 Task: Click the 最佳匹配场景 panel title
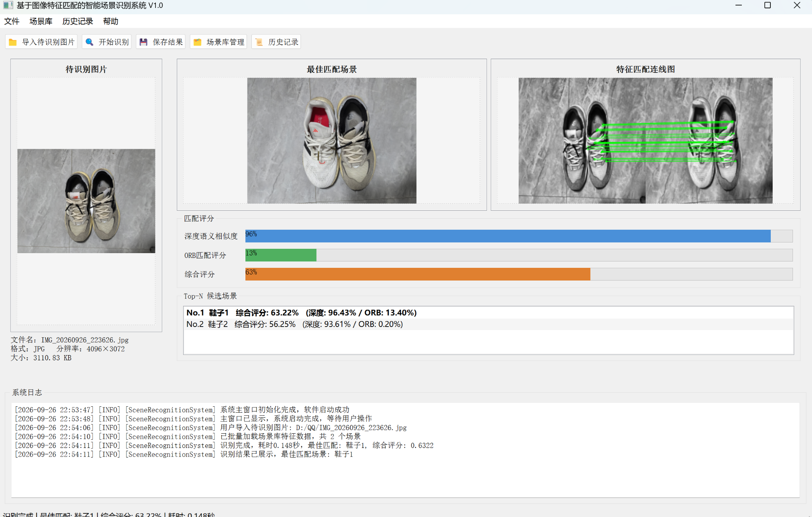(x=332, y=69)
